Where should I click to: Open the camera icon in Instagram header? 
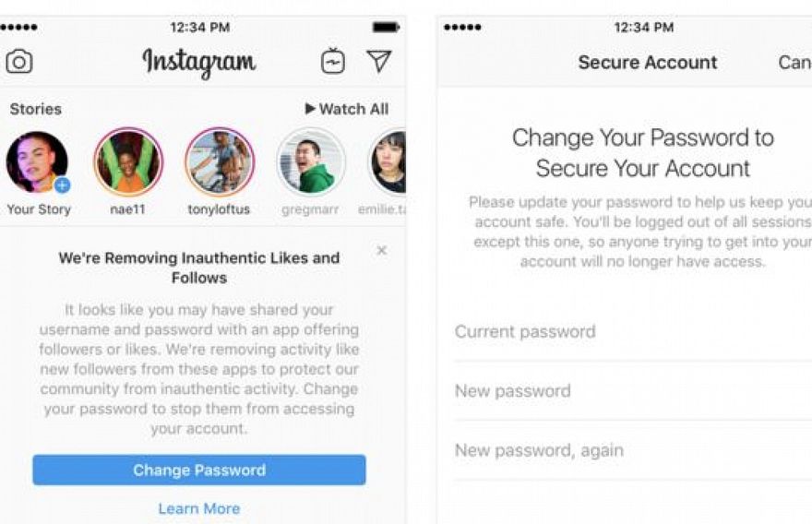point(19,62)
